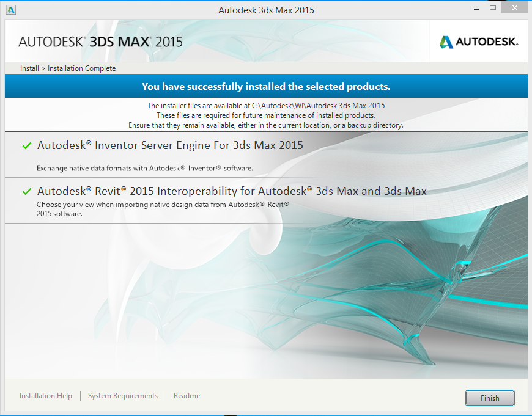Click 'Choose your view when importing native design data' description

pos(163,209)
